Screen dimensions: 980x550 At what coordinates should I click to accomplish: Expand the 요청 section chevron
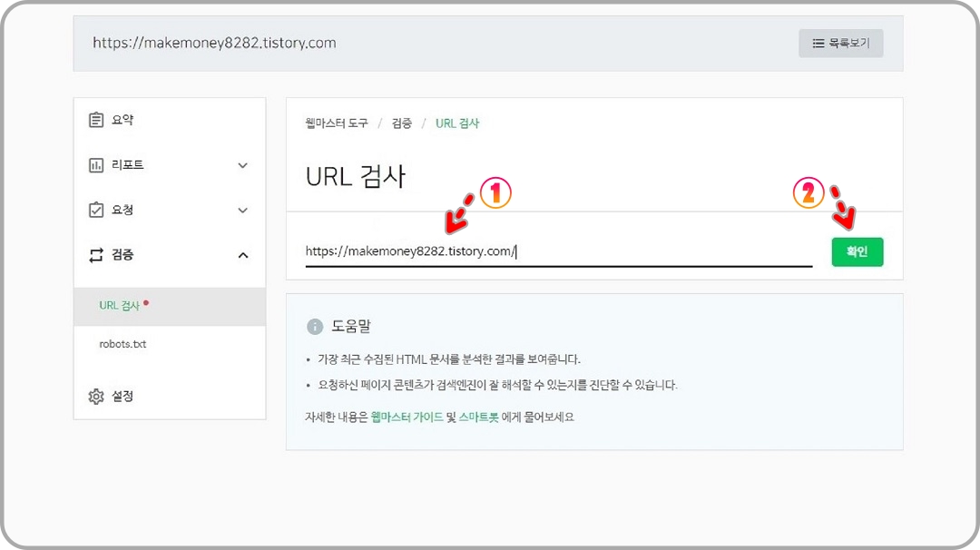pyautogui.click(x=242, y=210)
